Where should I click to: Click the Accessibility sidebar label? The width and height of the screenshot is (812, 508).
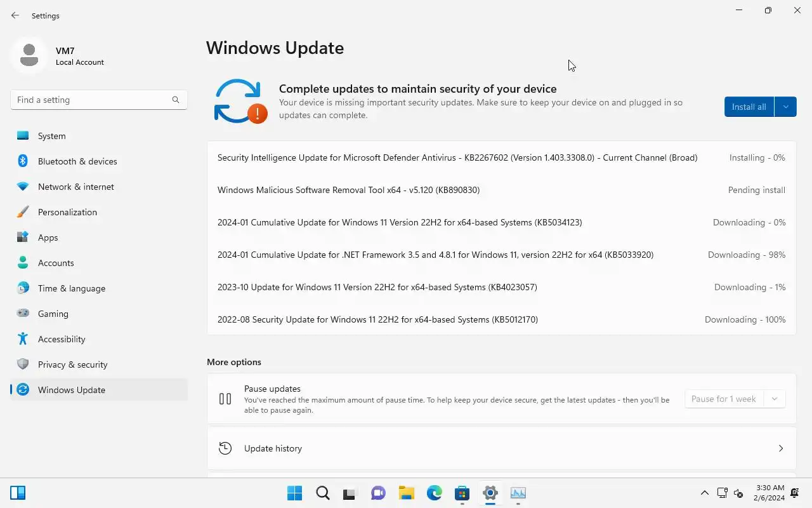tap(62, 339)
